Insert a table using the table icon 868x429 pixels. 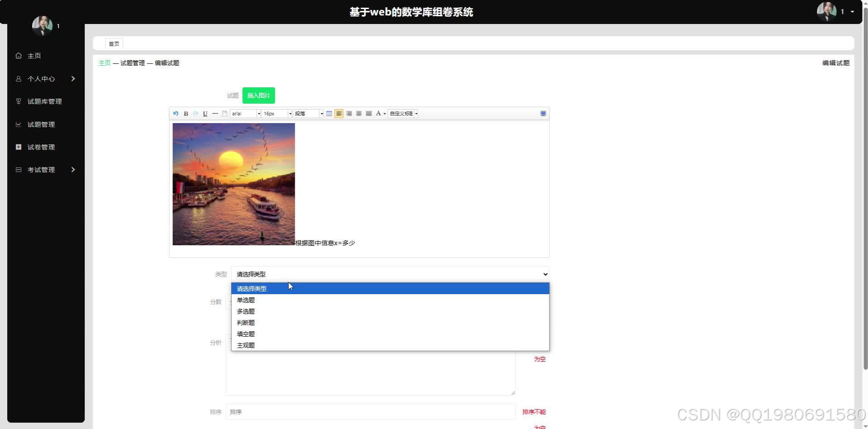click(329, 114)
